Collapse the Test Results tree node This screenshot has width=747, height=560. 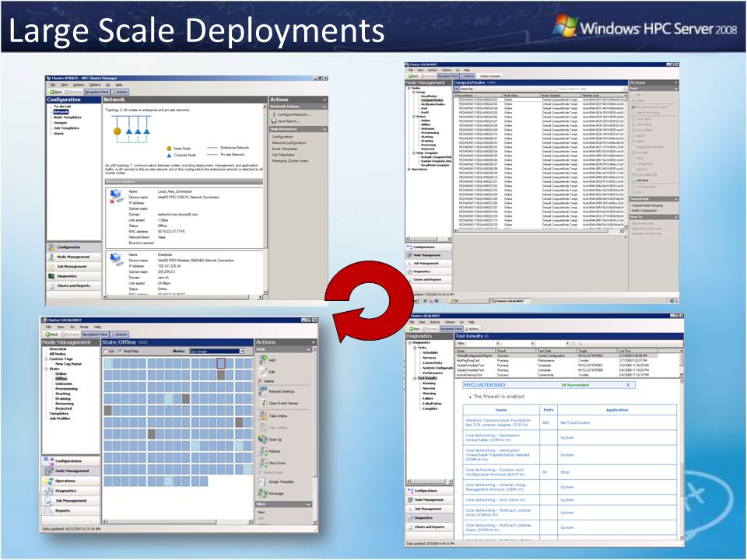click(415, 378)
